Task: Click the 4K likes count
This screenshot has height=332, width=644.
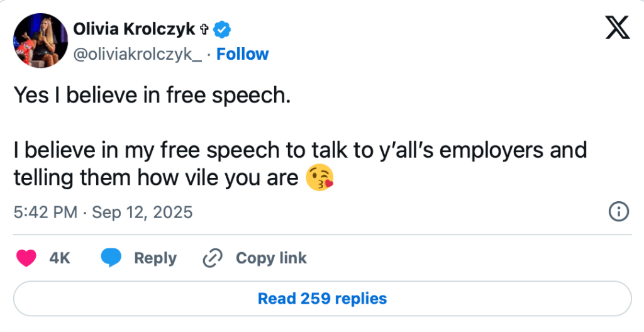Action: coord(59,258)
